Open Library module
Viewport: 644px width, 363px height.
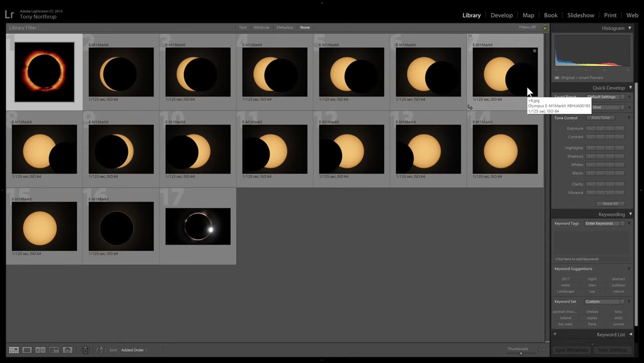pyautogui.click(x=472, y=15)
